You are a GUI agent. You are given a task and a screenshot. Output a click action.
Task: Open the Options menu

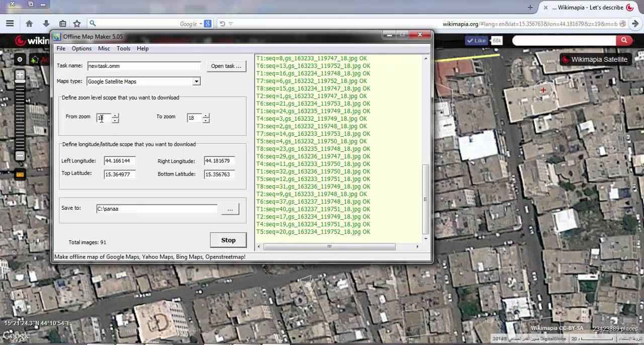(x=82, y=49)
